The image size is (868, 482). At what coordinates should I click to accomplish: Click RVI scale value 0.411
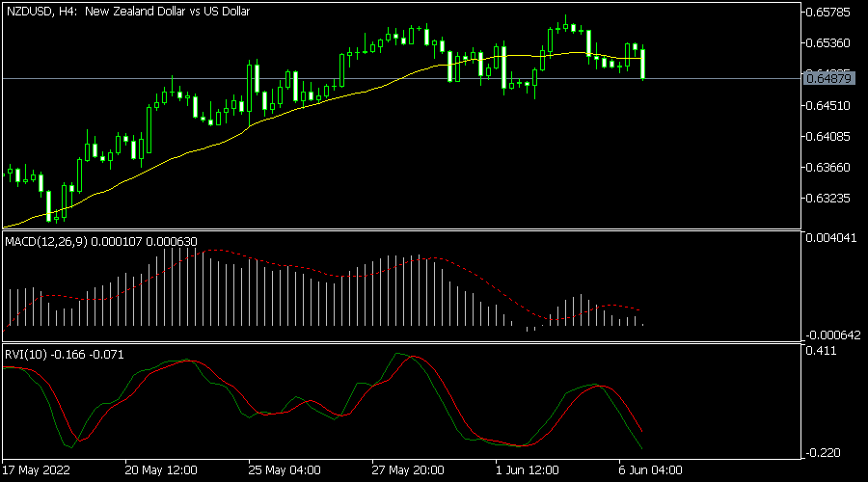click(x=822, y=351)
